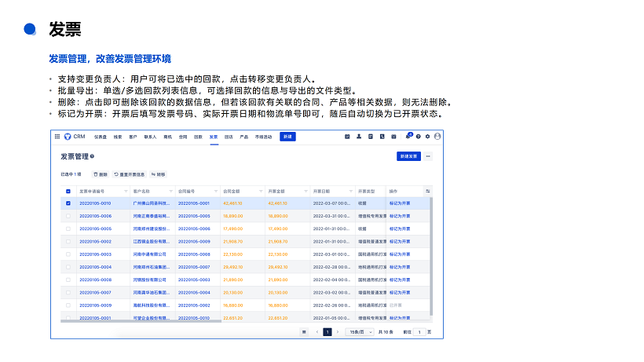The height and width of the screenshot is (362, 644).
Task: Switch to the 仪表盘 nav tab
Action: pyautogui.click(x=101, y=137)
